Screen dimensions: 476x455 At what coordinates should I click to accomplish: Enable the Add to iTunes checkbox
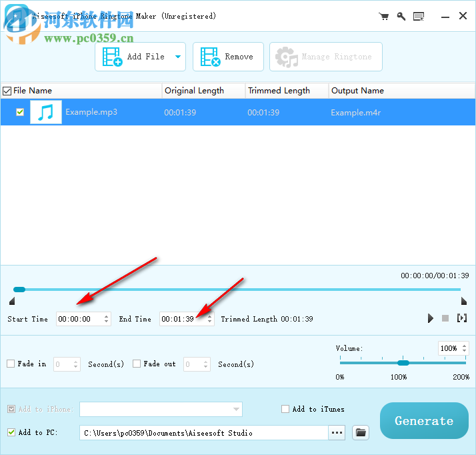pos(285,409)
